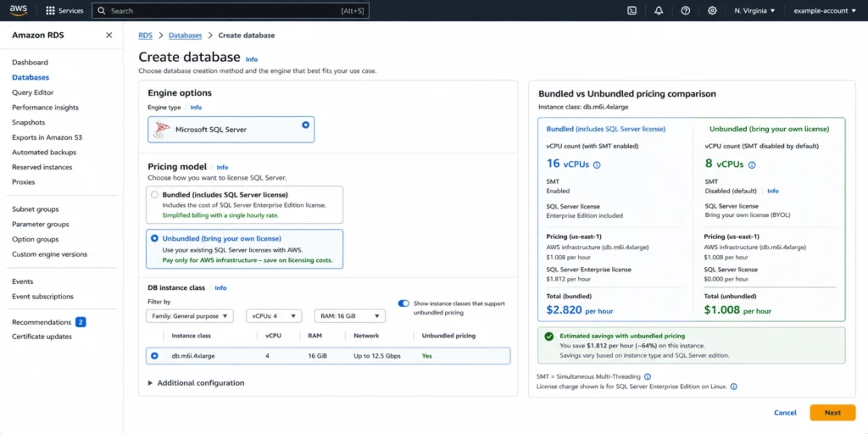Click the Databases breadcrumb link
This screenshot has width=868, height=434.
tap(186, 36)
